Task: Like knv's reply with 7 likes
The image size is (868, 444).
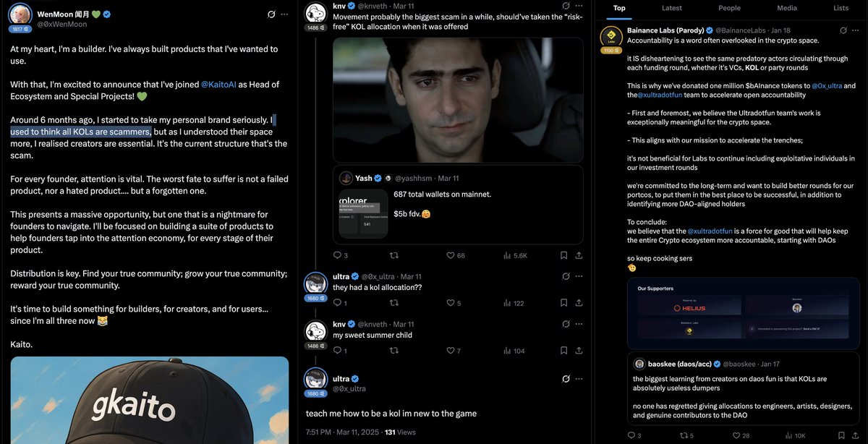Action: pyautogui.click(x=454, y=351)
